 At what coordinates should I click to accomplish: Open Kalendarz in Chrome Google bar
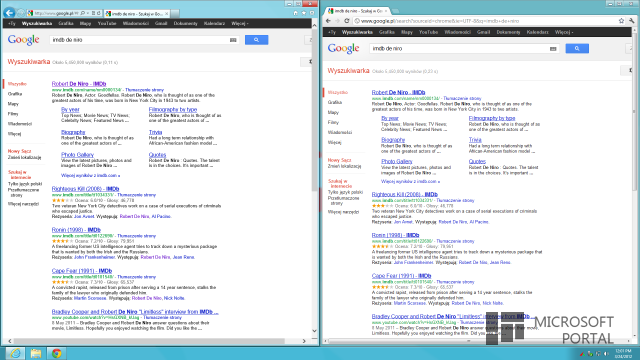click(x=538, y=32)
